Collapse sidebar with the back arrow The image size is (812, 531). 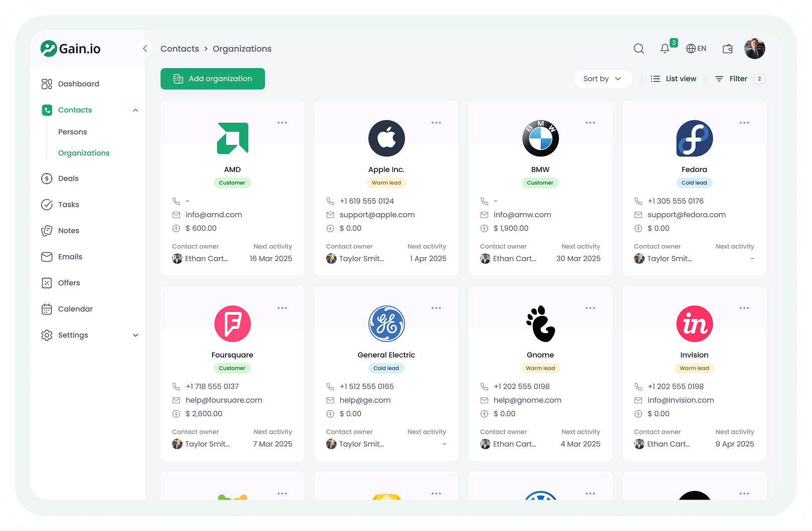click(145, 49)
